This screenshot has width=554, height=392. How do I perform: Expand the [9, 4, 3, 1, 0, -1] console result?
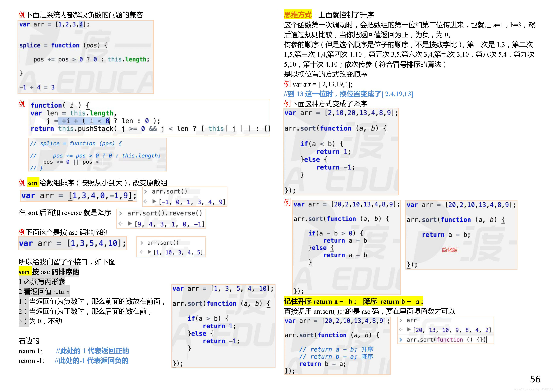point(130,224)
